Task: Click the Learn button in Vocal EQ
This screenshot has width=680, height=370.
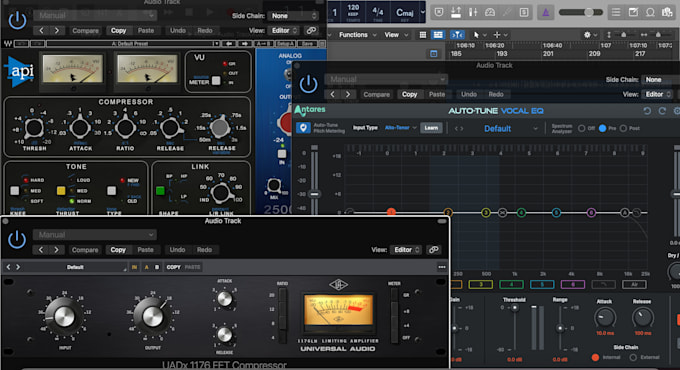Action: tap(431, 128)
